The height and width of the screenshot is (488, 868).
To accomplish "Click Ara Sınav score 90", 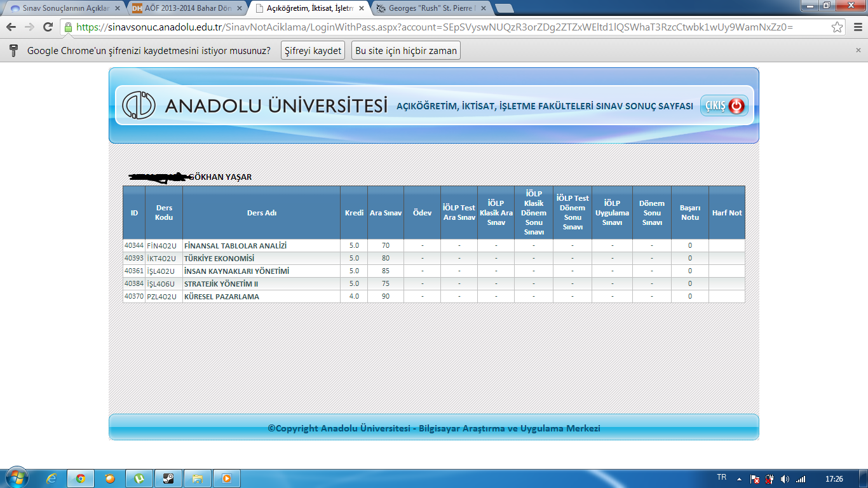I will [386, 297].
